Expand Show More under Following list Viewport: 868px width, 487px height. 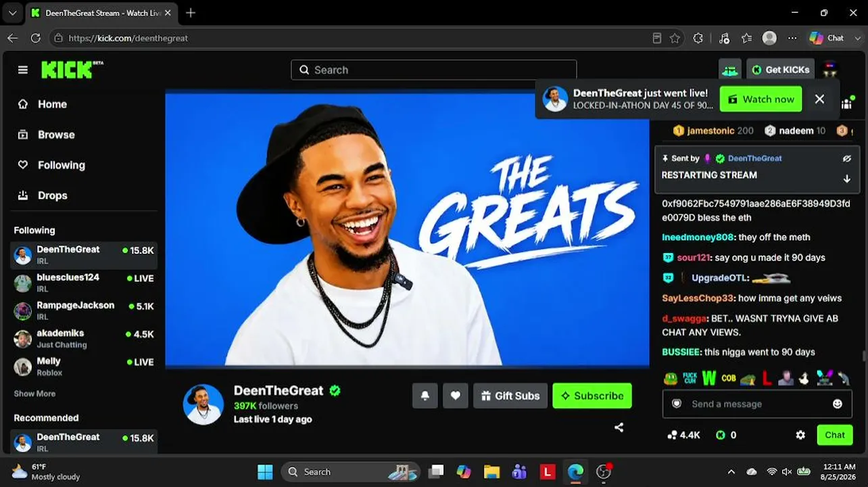(x=34, y=394)
